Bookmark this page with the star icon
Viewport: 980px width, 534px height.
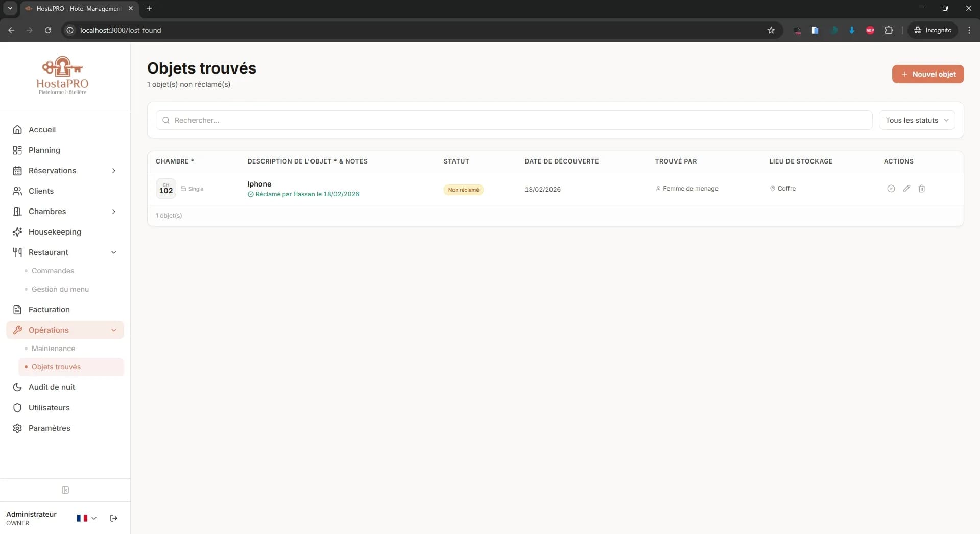(771, 30)
